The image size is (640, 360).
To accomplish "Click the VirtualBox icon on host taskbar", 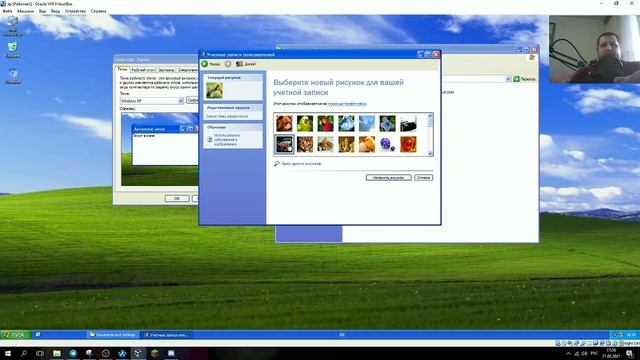I will click(x=138, y=353).
